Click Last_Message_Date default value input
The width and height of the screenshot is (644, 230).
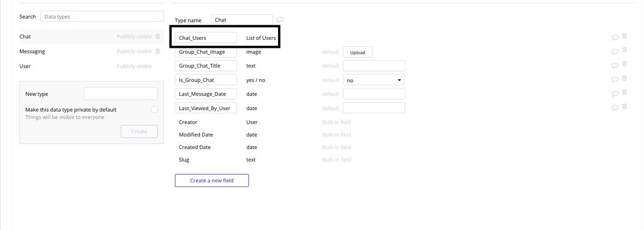[x=374, y=94]
